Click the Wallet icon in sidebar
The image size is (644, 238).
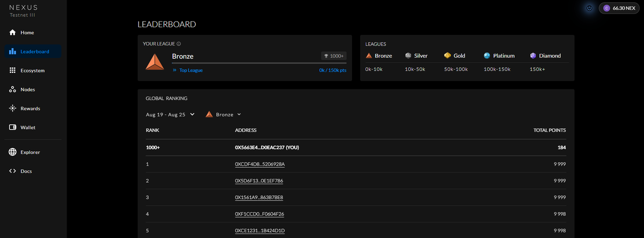[12, 128]
